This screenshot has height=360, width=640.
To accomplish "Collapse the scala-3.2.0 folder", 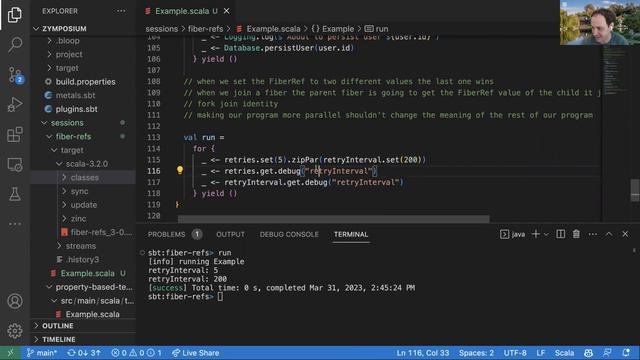I will (x=83, y=164).
